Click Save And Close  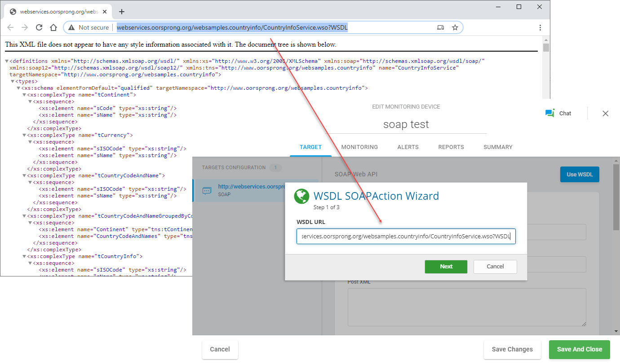(x=580, y=349)
